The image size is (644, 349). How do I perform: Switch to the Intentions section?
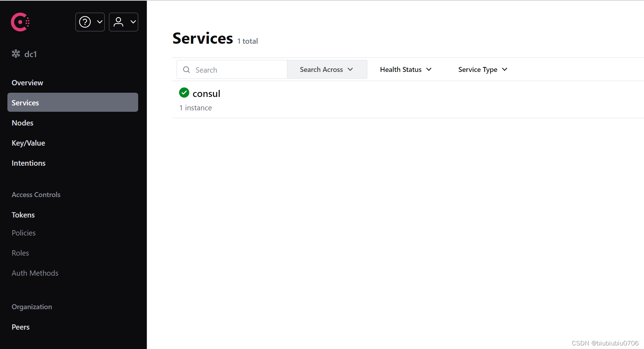pos(28,163)
